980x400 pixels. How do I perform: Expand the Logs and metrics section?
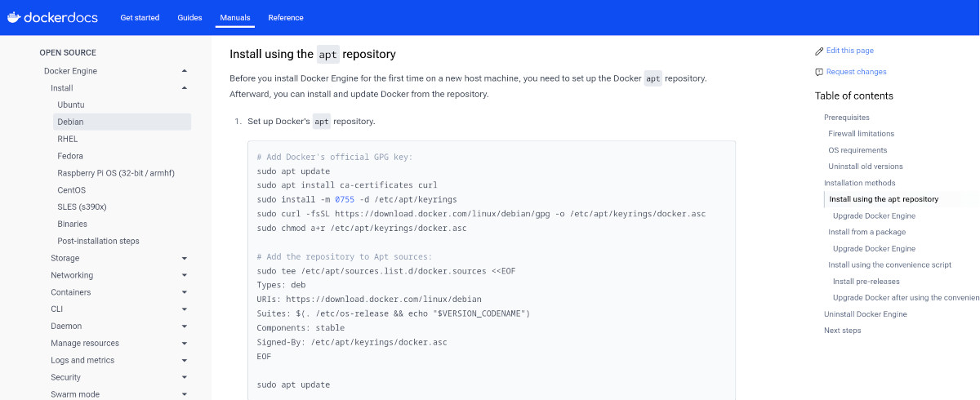[185, 360]
